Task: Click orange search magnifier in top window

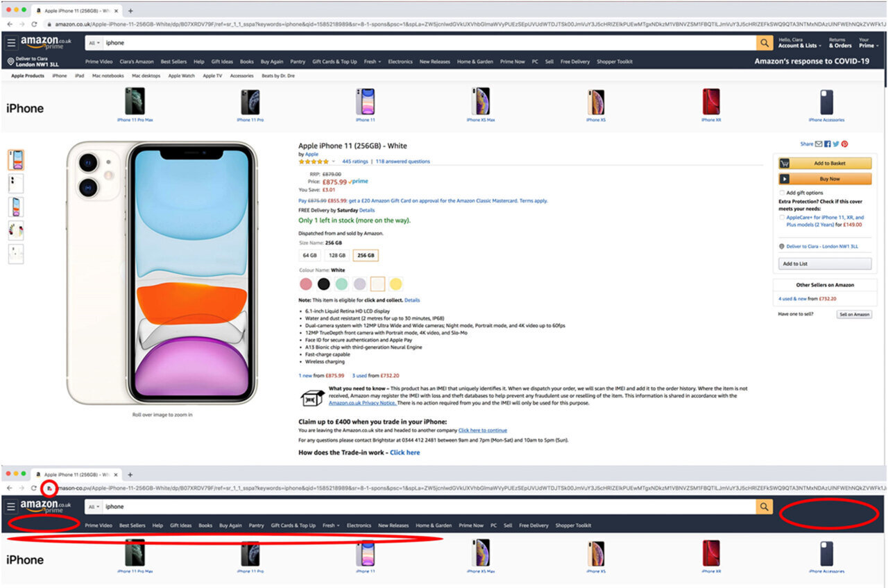Action: coord(765,43)
